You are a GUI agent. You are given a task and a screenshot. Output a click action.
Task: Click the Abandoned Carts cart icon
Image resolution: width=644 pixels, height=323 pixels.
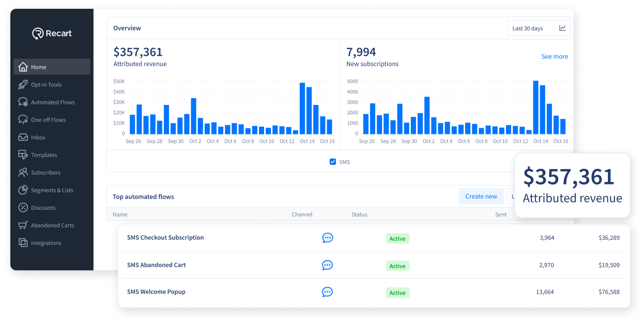tap(23, 225)
